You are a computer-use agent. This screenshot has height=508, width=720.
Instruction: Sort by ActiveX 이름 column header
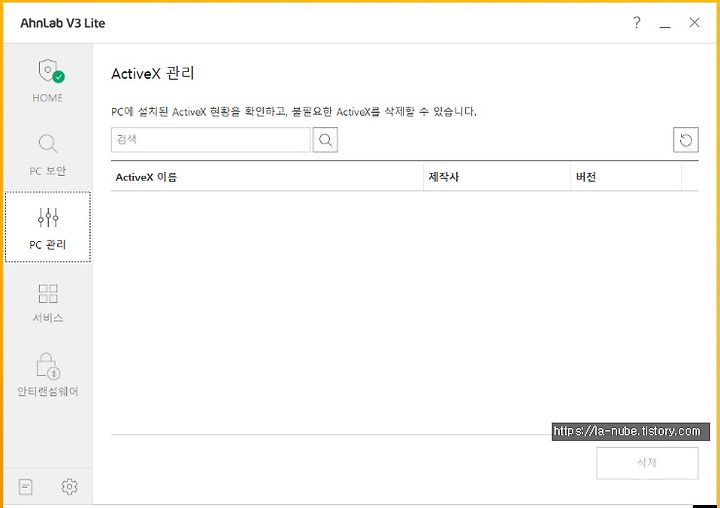click(267, 177)
